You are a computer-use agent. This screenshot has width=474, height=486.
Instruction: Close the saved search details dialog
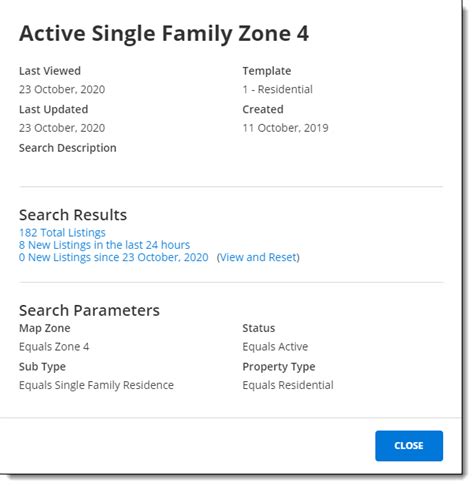(x=409, y=446)
